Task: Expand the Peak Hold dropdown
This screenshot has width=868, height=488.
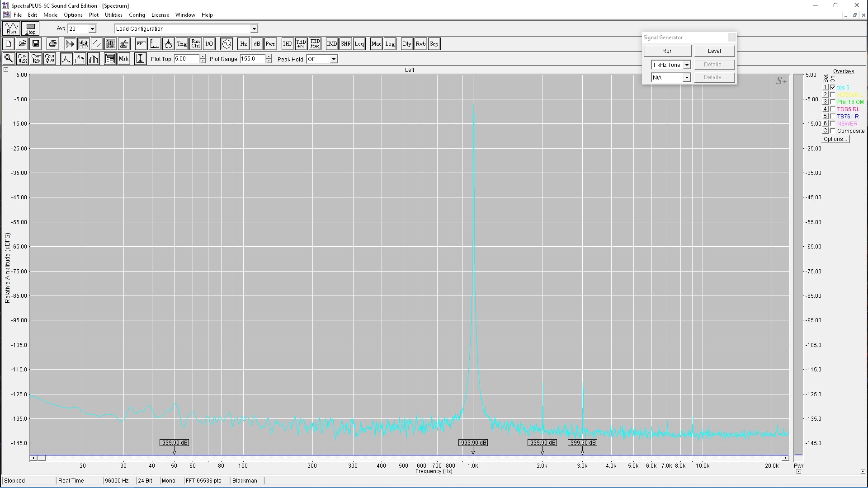Action: click(x=334, y=59)
